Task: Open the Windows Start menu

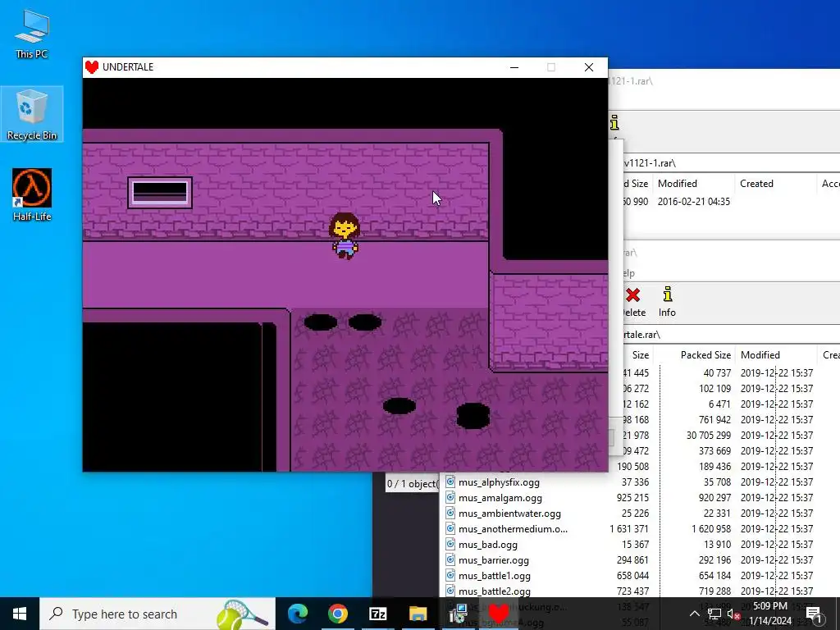Action: pyautogui.click(x=20, y=614)
